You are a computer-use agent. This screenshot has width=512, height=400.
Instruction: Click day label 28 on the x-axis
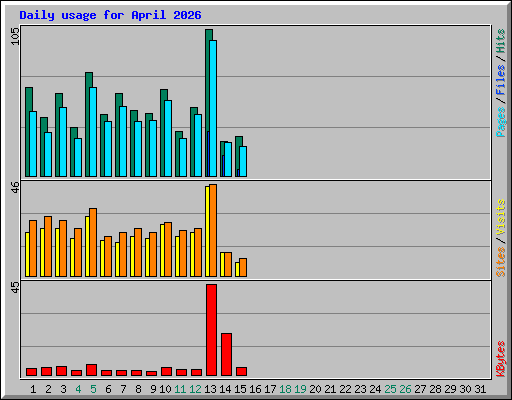pos(435,389)
